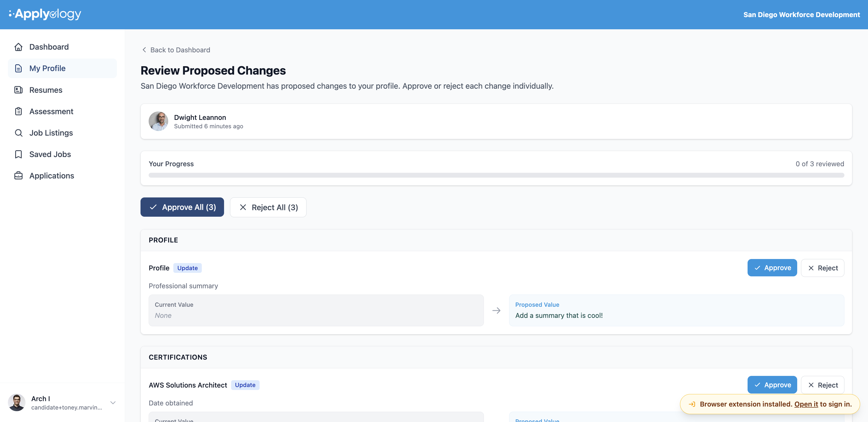868x422 pixels.
Task: Click the My Profile document icon
Action: click(18, 68)
